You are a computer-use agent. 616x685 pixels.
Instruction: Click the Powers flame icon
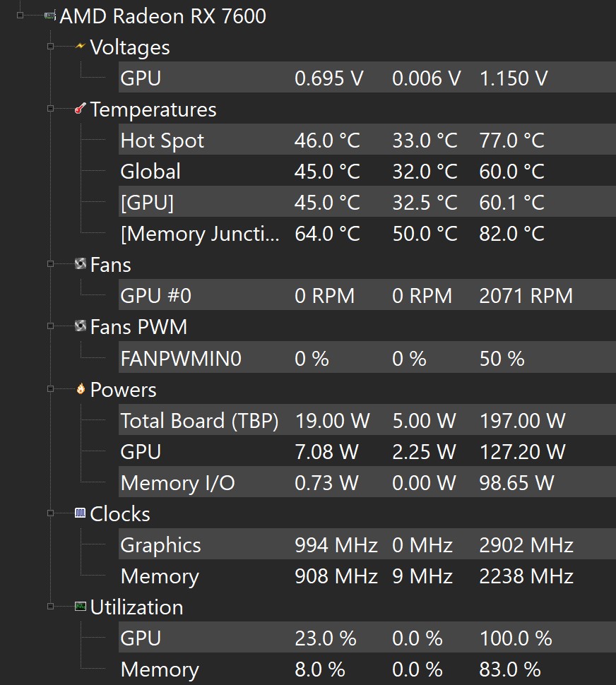coord(80,388)
